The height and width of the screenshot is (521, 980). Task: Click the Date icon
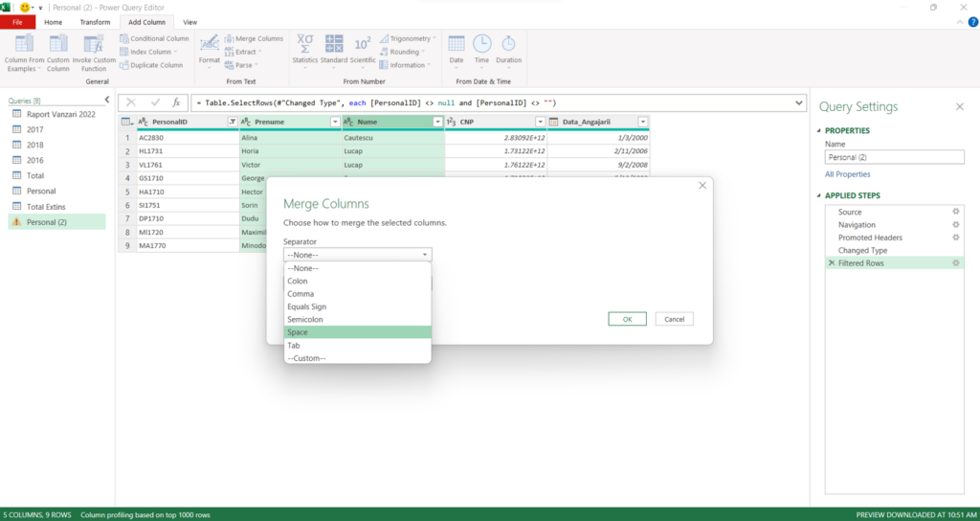click(457, 44)
